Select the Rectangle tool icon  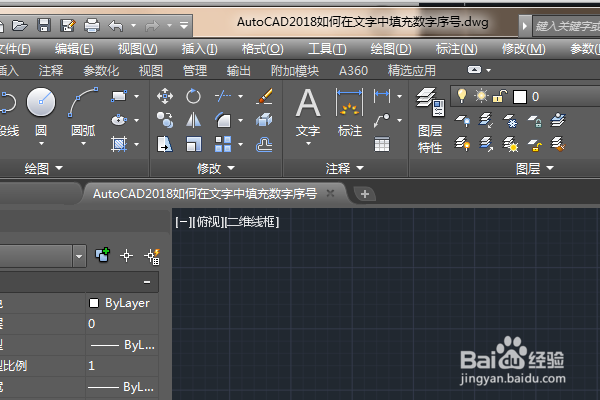[119, 96]
